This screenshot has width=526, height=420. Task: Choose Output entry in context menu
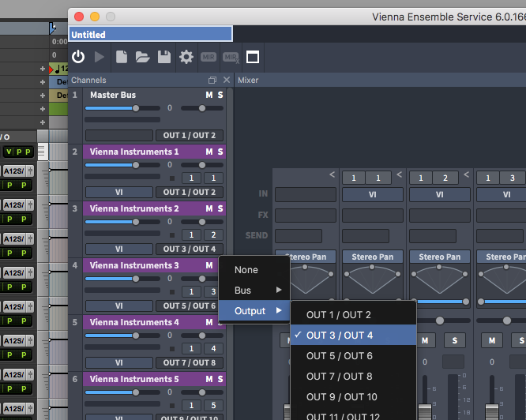(254, 311)
